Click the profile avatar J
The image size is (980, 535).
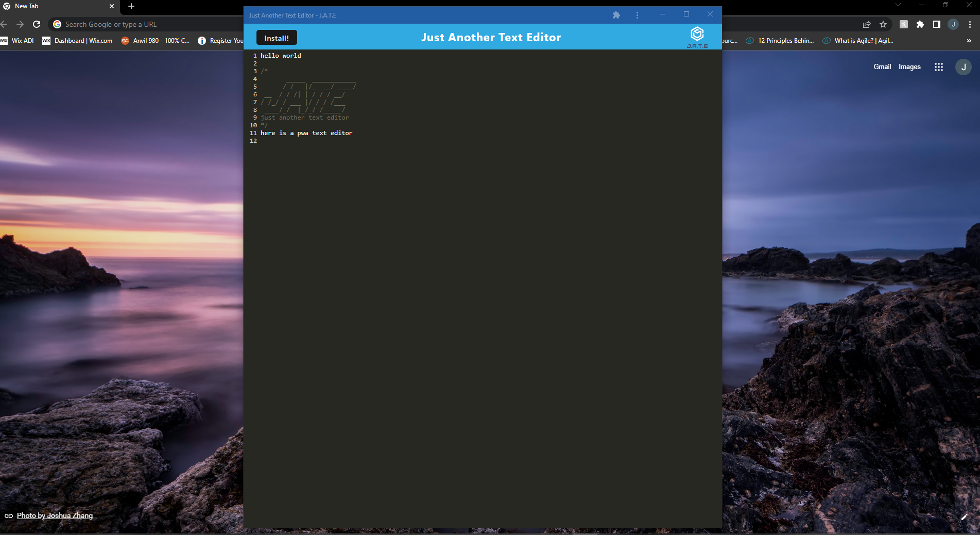(962, 66)
